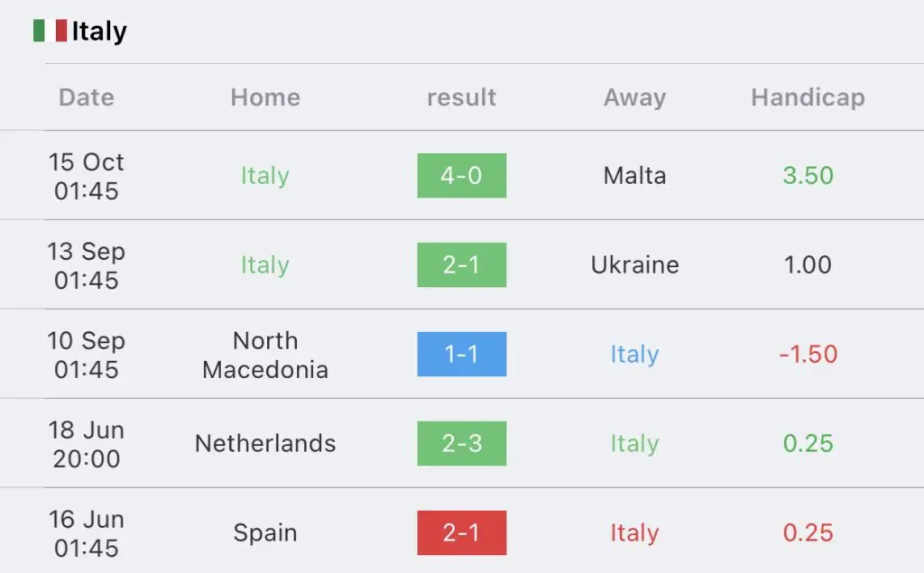Click the Spain home team
This screenshot has width=924, height=573.
pyautogui.click(x=265, y=533)
